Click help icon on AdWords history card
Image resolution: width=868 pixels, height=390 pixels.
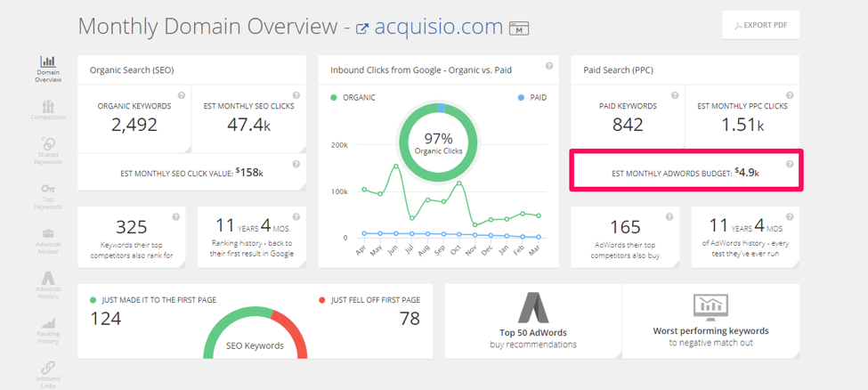790,216
